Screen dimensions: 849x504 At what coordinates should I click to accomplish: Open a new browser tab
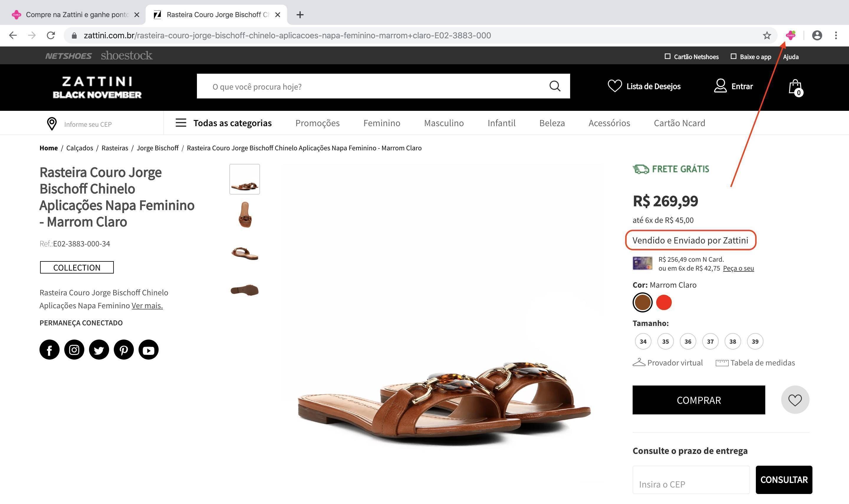point(300,15)
